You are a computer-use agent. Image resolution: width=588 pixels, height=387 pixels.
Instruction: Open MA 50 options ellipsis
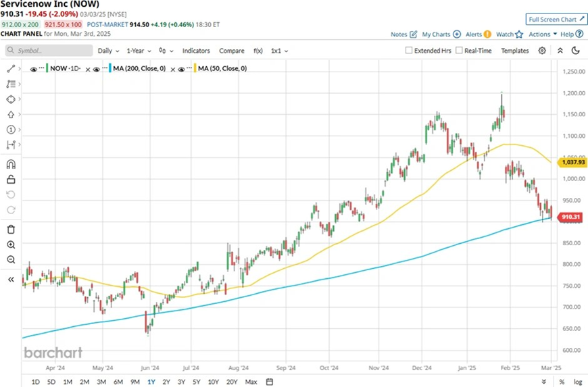pos(189,68)
